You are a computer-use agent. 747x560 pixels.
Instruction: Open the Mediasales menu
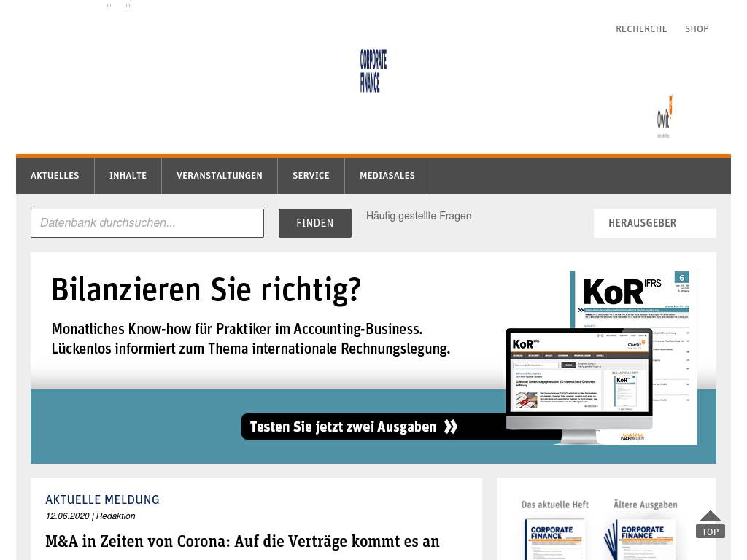coord(387,176)
